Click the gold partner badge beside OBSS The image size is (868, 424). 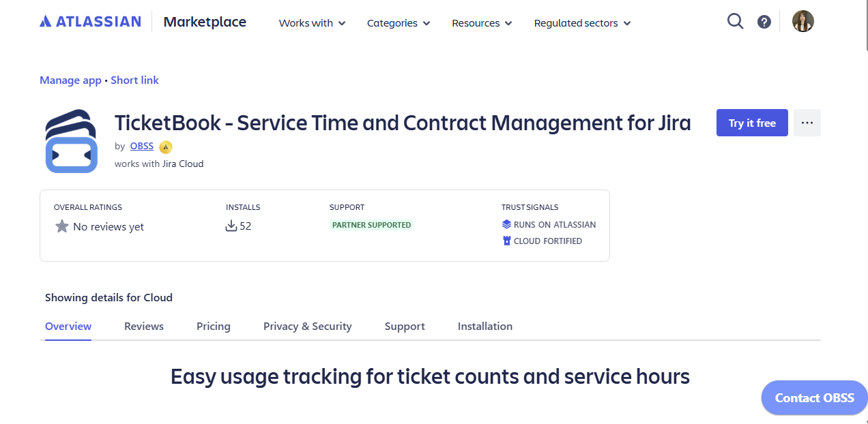(x=166, y=147)
